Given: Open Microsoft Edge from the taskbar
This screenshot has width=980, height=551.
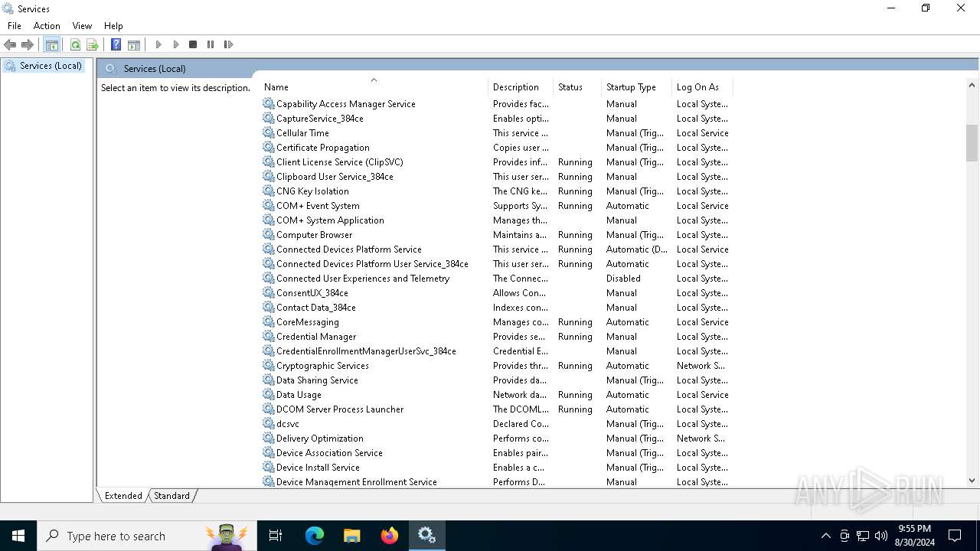Looking at the screenshot, I should tap(315, 536).
